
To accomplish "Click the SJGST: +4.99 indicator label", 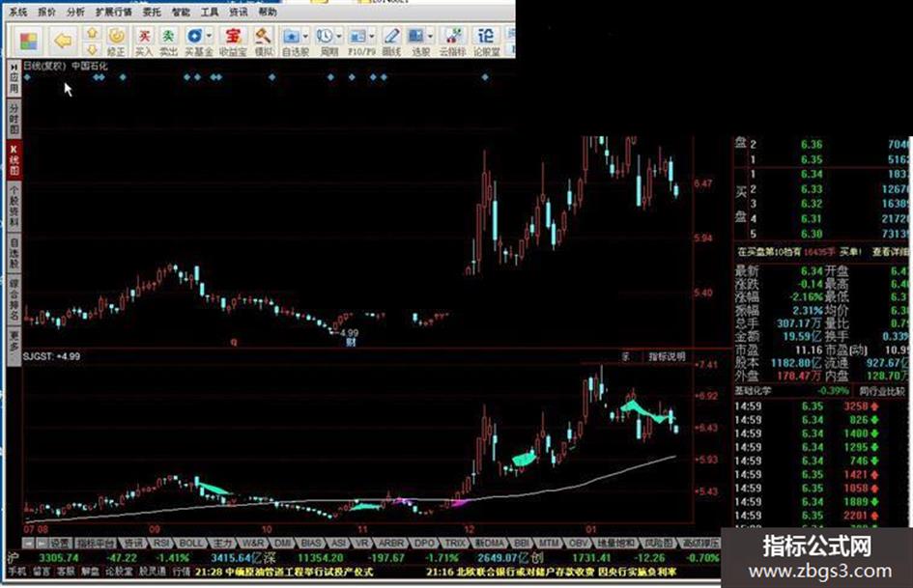I will coord(52,356).
